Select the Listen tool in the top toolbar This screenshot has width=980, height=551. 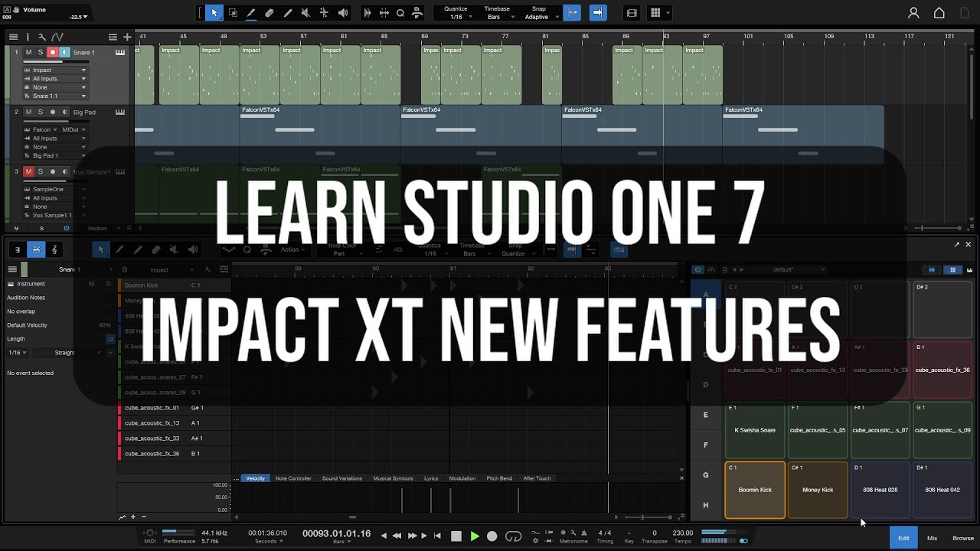(343, 12)
